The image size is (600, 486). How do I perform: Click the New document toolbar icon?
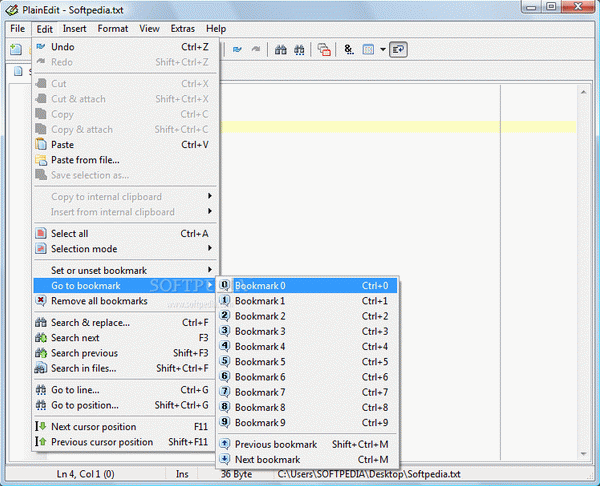coord(16,49)
